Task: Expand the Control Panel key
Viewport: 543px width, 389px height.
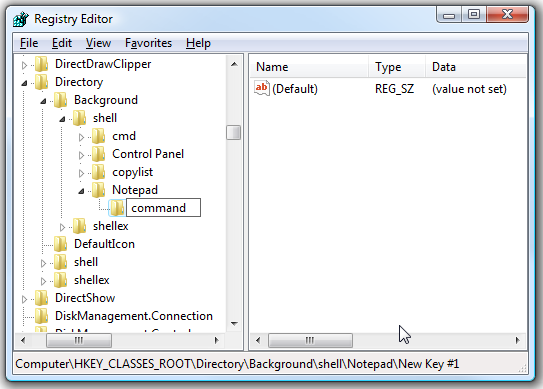Action: tap(81, 155)
